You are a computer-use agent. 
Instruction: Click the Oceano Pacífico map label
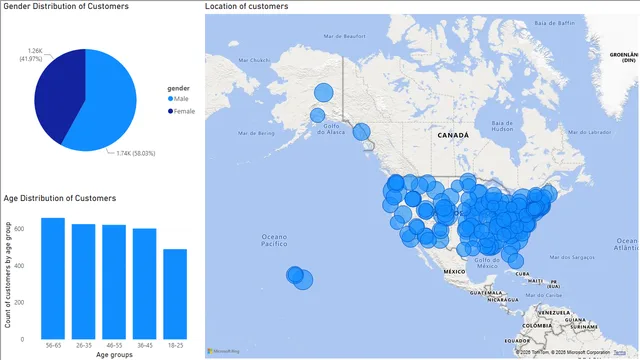[x=274, y=240]
